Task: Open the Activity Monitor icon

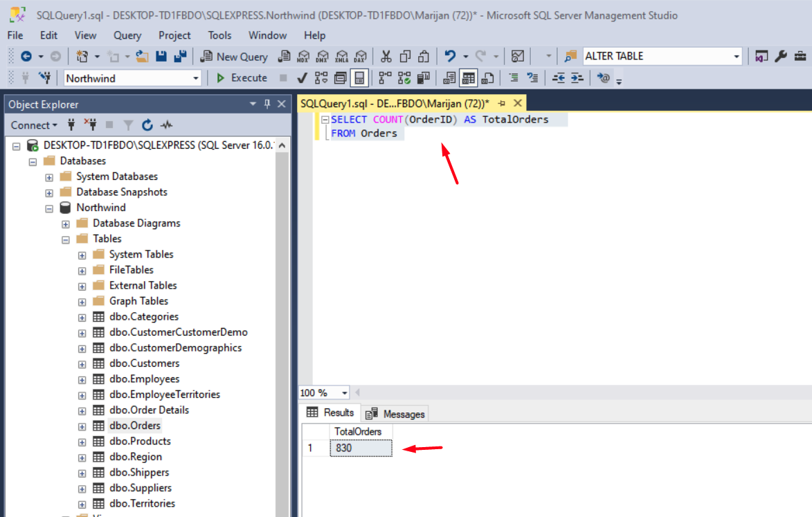Action: [x=517, y=57]
